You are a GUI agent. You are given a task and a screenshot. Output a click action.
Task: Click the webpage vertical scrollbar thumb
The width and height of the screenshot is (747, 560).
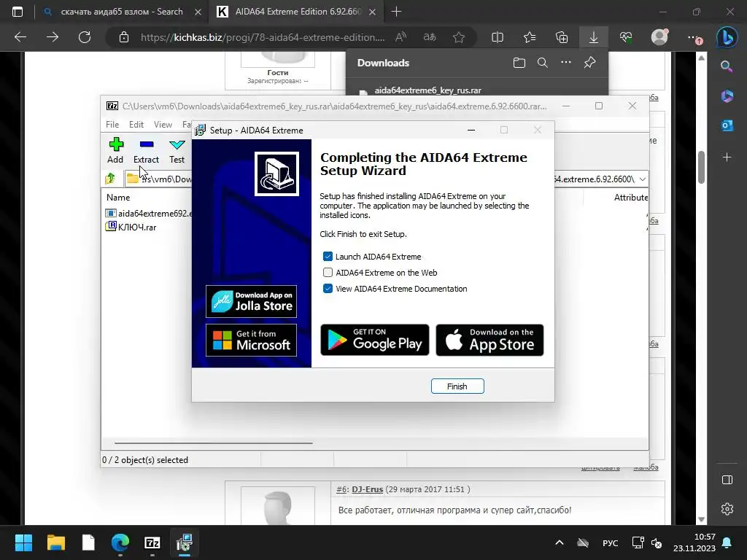[x=701, y=167]
